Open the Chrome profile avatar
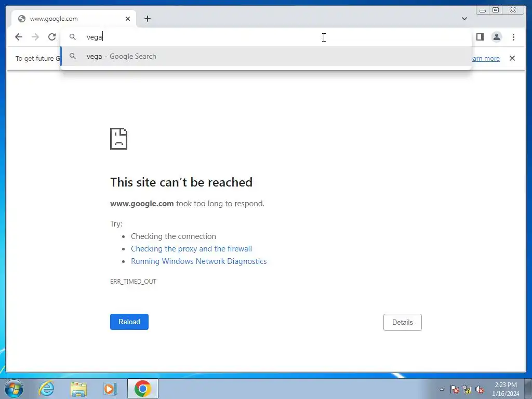 (496, 37)
